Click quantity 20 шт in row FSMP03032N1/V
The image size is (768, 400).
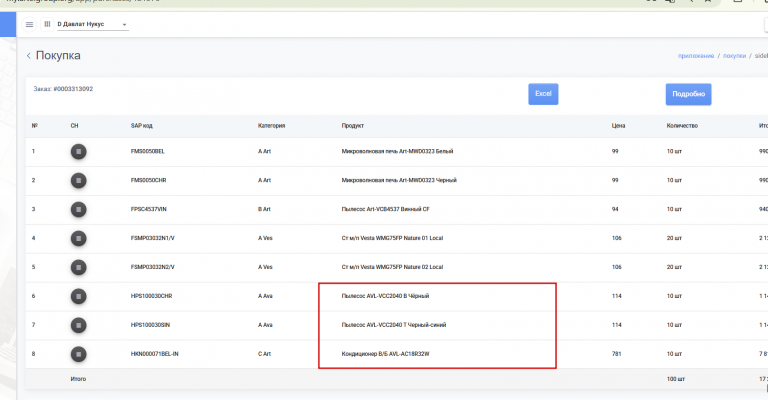point(674,238)
